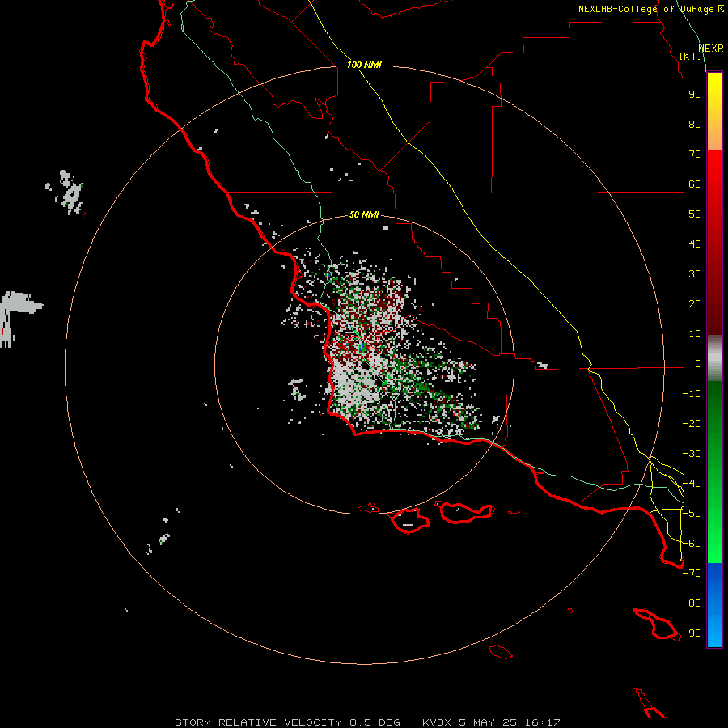
Task: Click the positive 80 scale value
Action: (695, 125)
